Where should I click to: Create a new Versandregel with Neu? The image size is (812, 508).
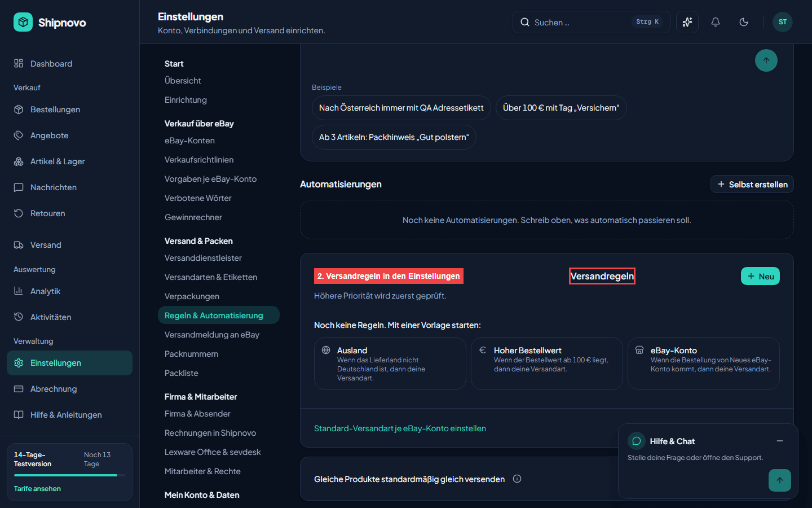pos(760,276)
